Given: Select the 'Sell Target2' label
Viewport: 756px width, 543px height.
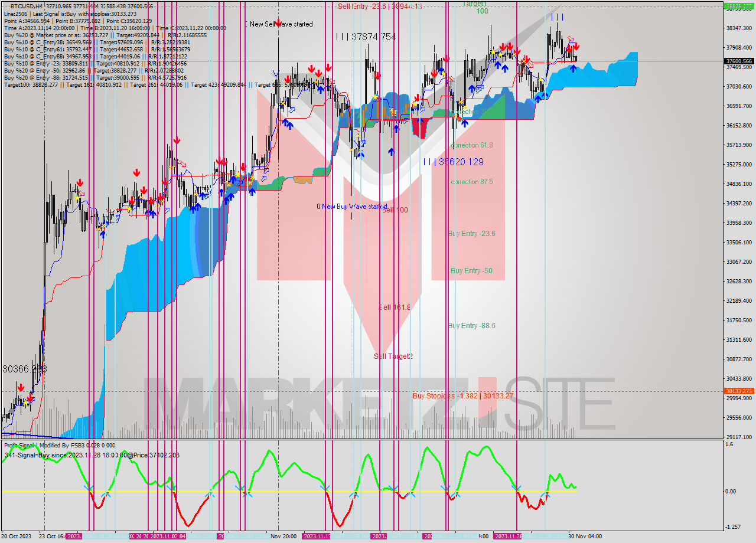Looking at the screenshot, I should tap(393, 356).
